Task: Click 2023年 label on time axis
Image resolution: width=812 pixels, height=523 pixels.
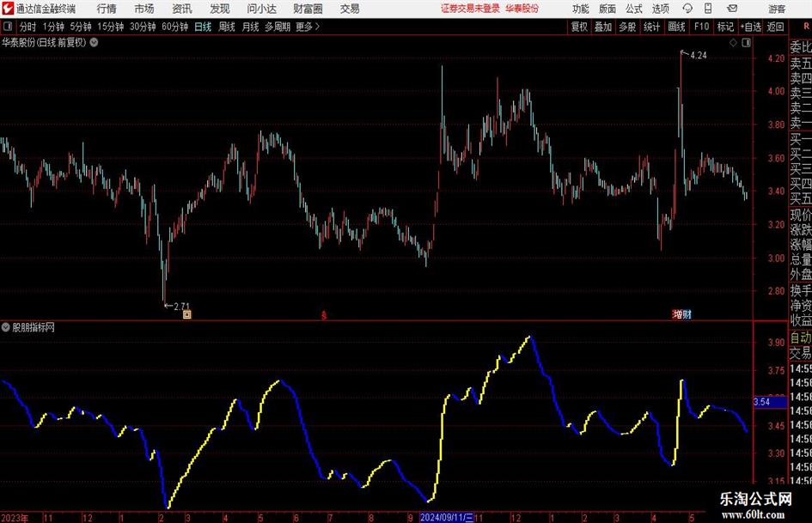Action: [x=15, y=518]
